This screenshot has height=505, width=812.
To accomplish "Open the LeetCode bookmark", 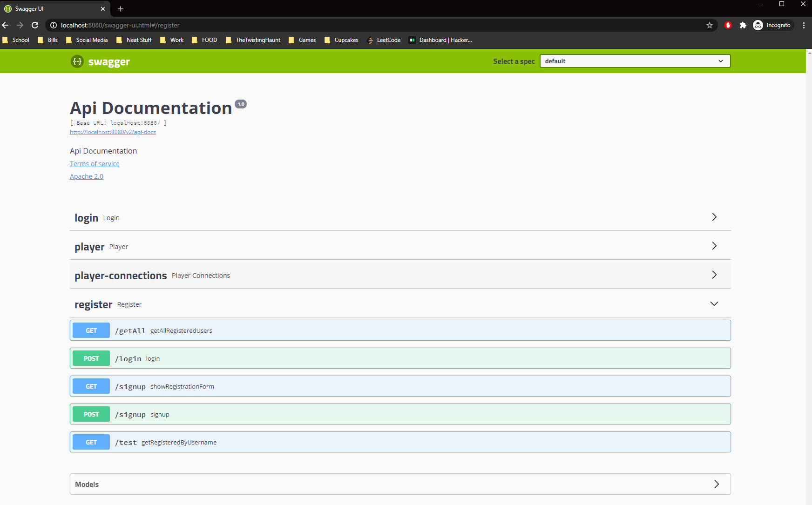I will (x=384, y=40).
